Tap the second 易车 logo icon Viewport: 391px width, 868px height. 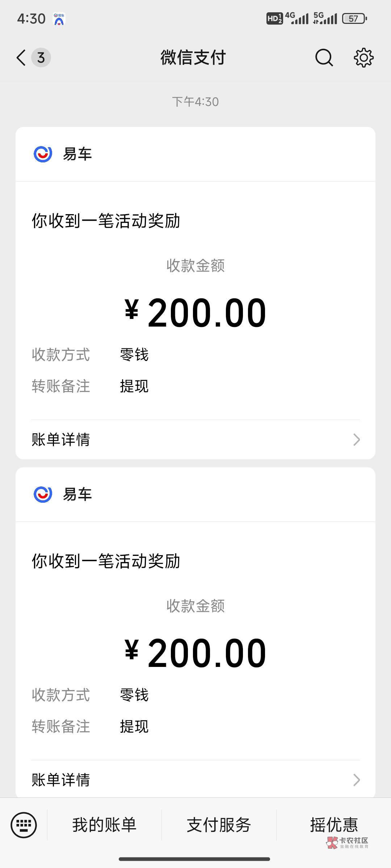43,494
